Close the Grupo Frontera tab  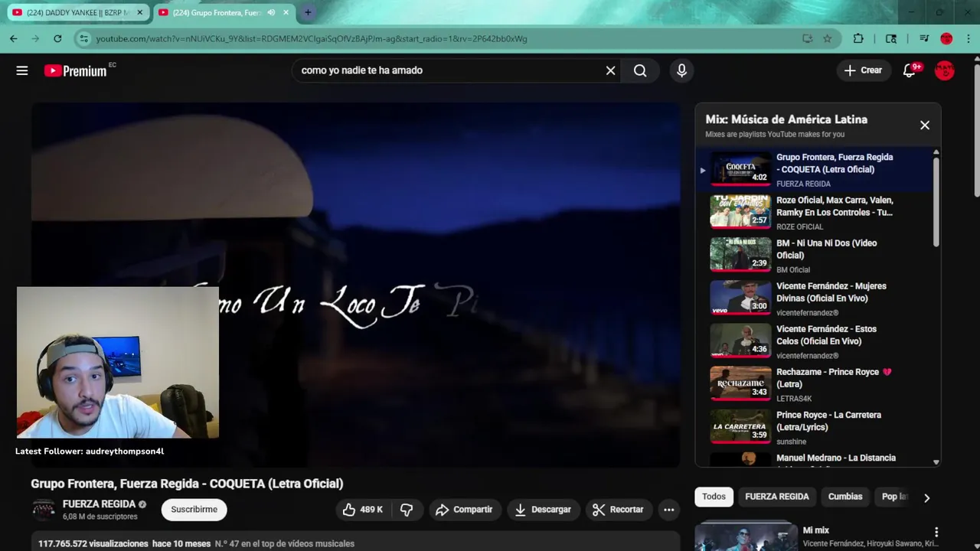click(286, 12)
